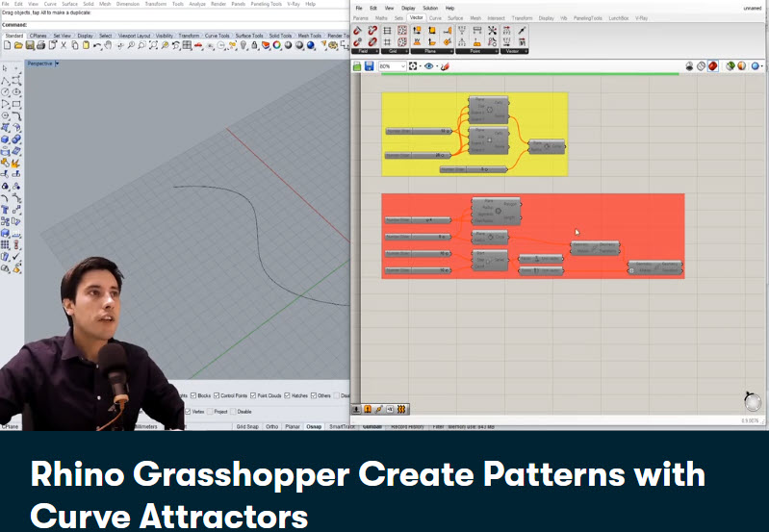Toggle the Hatches checkbox
769x532 pixels.
pos(287,395)
